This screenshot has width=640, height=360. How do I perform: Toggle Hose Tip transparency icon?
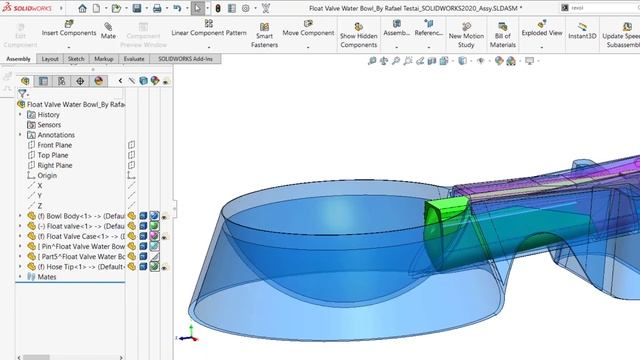(x=165, y=267)
